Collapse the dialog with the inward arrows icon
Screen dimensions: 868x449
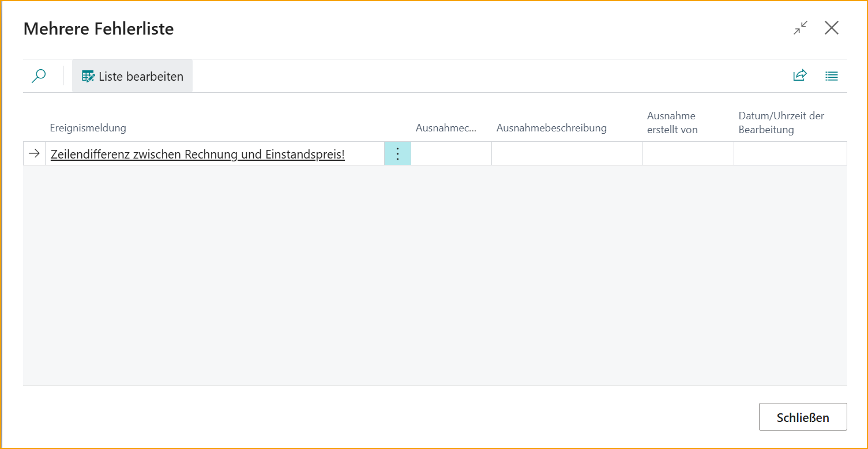800,28
